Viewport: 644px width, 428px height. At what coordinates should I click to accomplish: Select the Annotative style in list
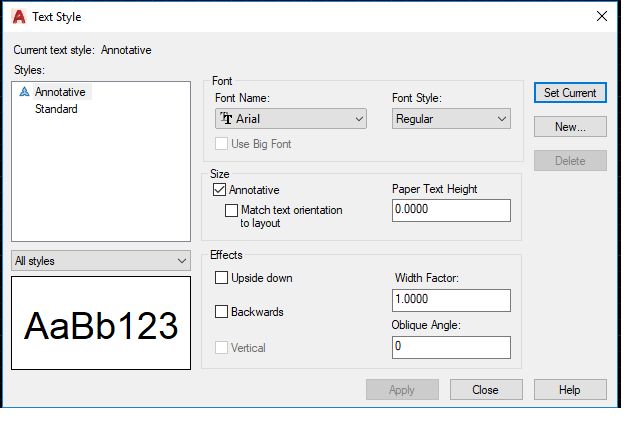(61, 92)
